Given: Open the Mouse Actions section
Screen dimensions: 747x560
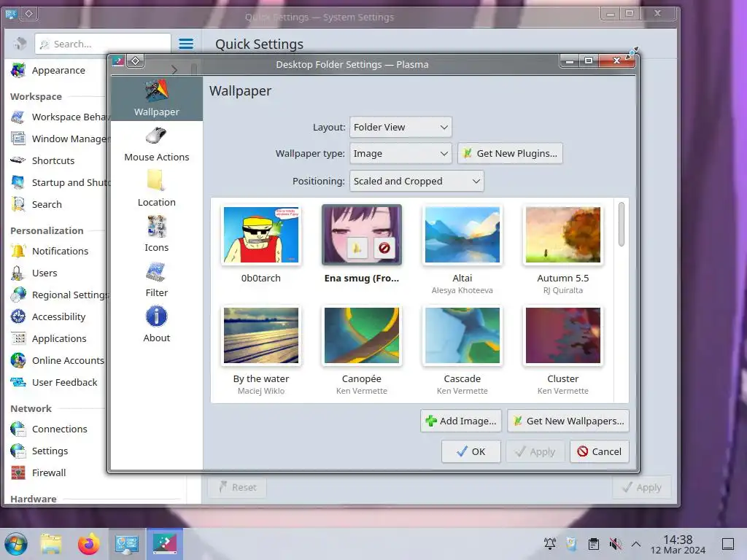Looking at the screenshot, I should pyautogui.click(x=157, y=144).
